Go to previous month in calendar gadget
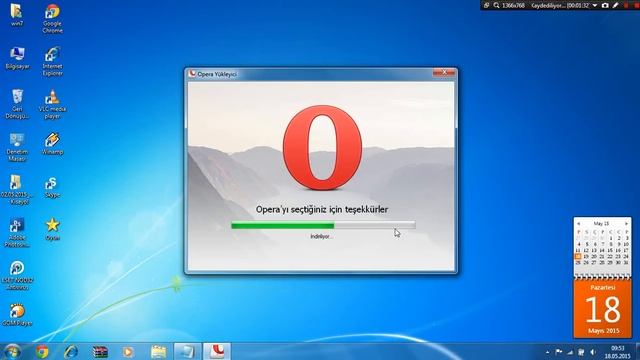 [x=579, y=224]
